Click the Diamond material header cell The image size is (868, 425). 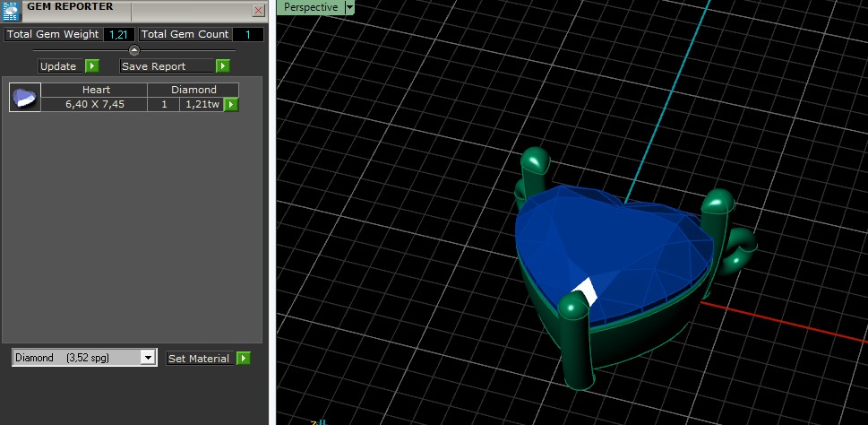pyautogui.click(x=193, y=90)
